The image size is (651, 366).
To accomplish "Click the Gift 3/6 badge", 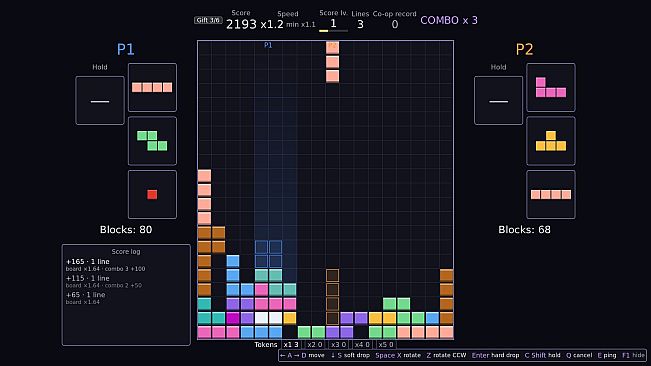I will tap(208, 20).
